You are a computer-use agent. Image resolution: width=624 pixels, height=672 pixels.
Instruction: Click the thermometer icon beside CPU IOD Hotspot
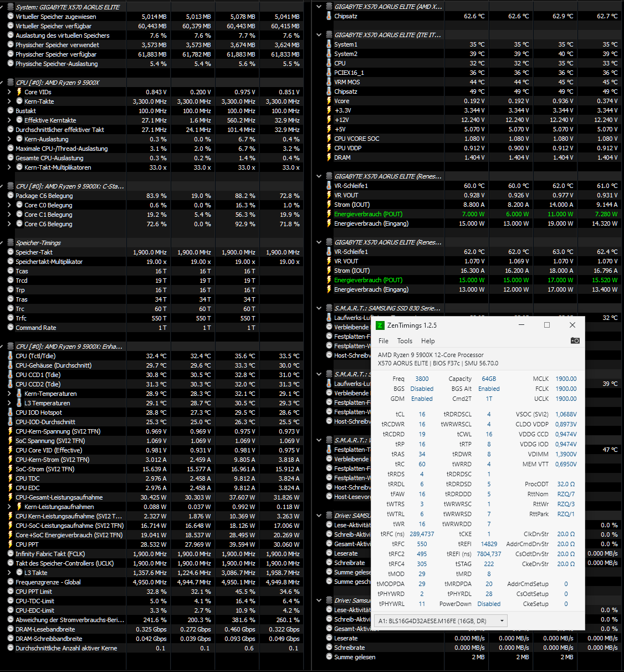[10, 412]
